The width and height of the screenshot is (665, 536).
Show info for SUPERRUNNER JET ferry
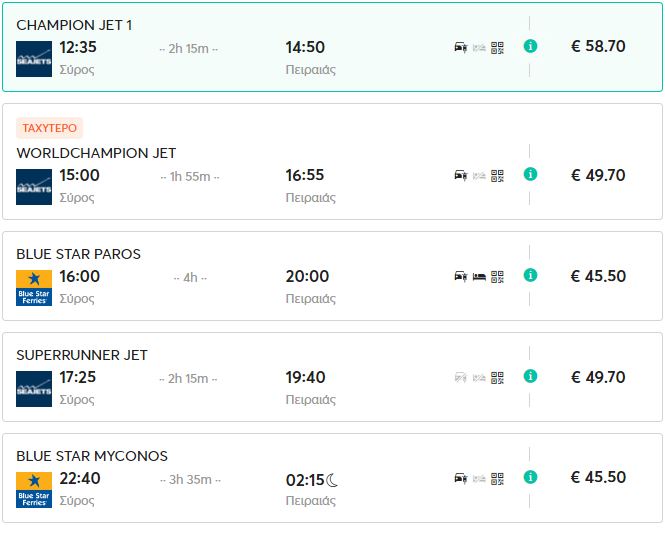(530, 376)
